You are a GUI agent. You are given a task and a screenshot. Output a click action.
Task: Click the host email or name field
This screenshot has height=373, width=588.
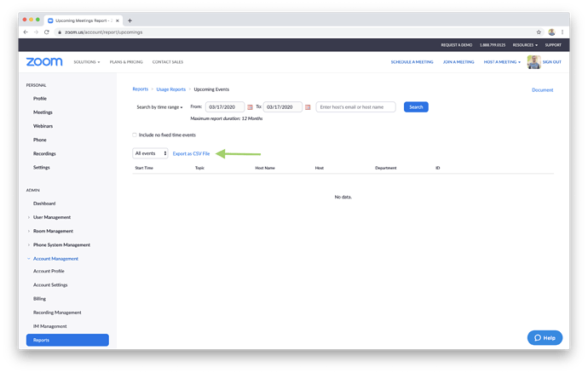[355, 107]
